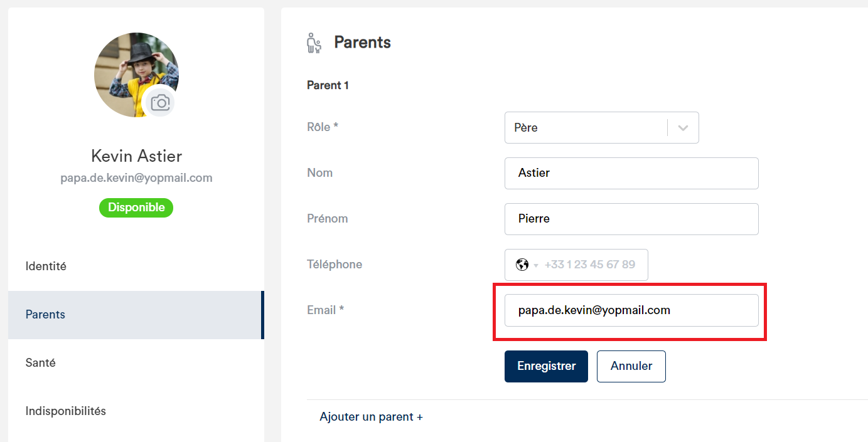Screen dimensions: 868x442
Task: Focus the Prénom field containing Pierre
Action: coord(631,219)
